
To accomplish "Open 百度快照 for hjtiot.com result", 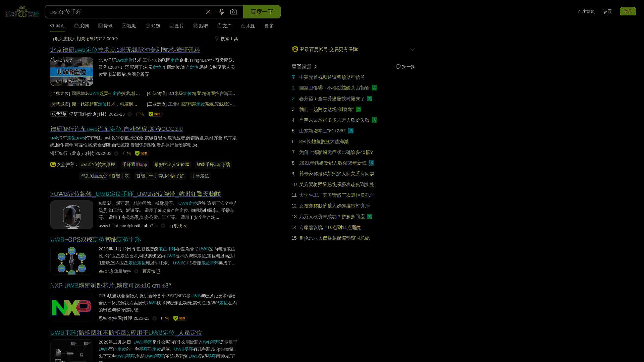I will coord(178,226).
